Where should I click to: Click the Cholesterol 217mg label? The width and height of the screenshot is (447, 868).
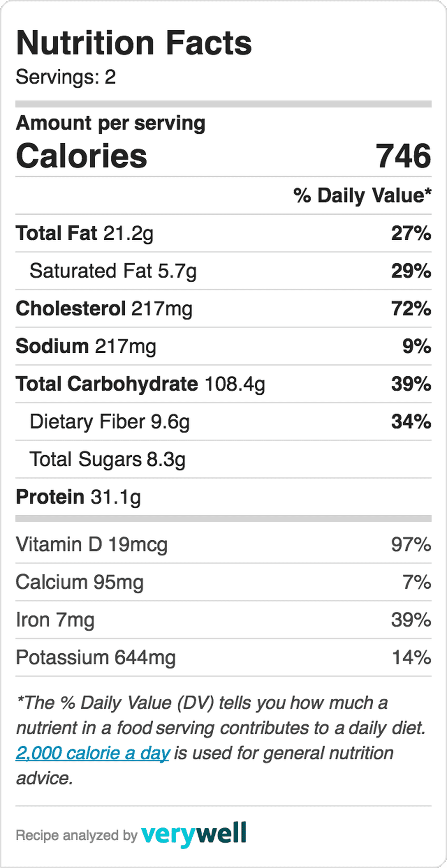104,309
